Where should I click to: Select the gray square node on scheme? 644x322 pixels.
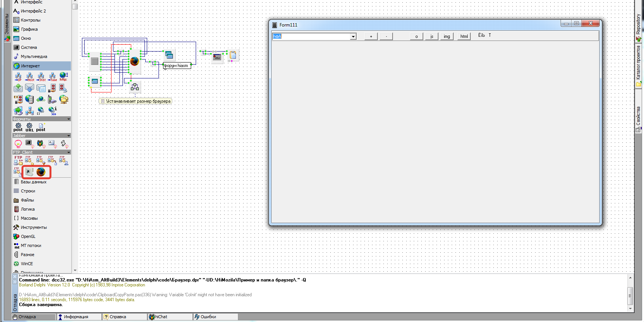pyautogui.click(x=94, y=61)
